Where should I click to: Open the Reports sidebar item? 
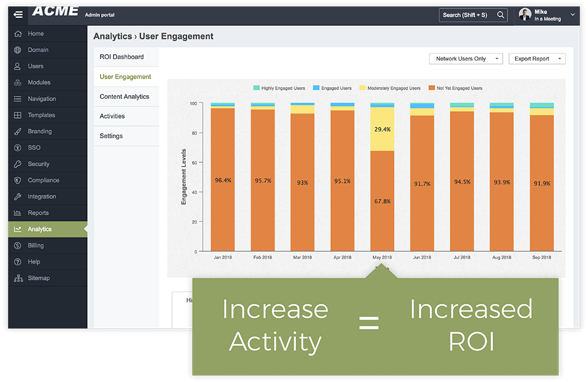[x=38, y=213]
